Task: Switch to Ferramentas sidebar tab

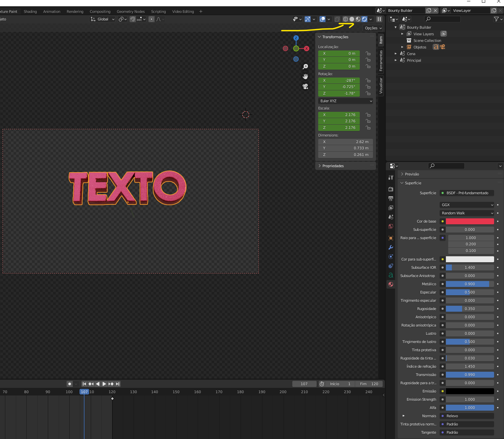Action: point(381,61)
